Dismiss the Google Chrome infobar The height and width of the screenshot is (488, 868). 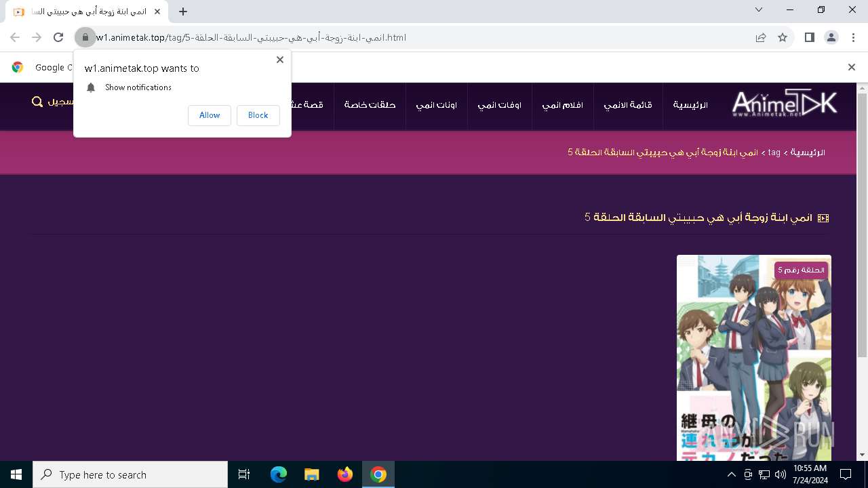tap(851, 67)
